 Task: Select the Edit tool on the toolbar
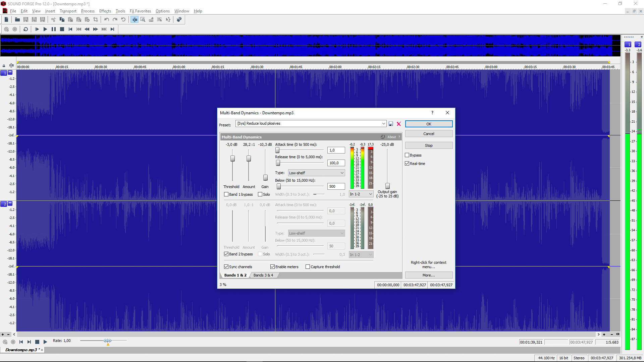135,19
